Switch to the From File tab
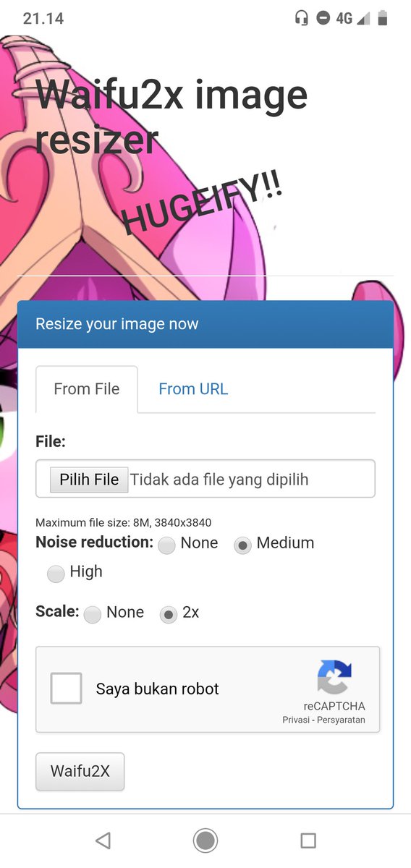 click(x=87, y=389)
